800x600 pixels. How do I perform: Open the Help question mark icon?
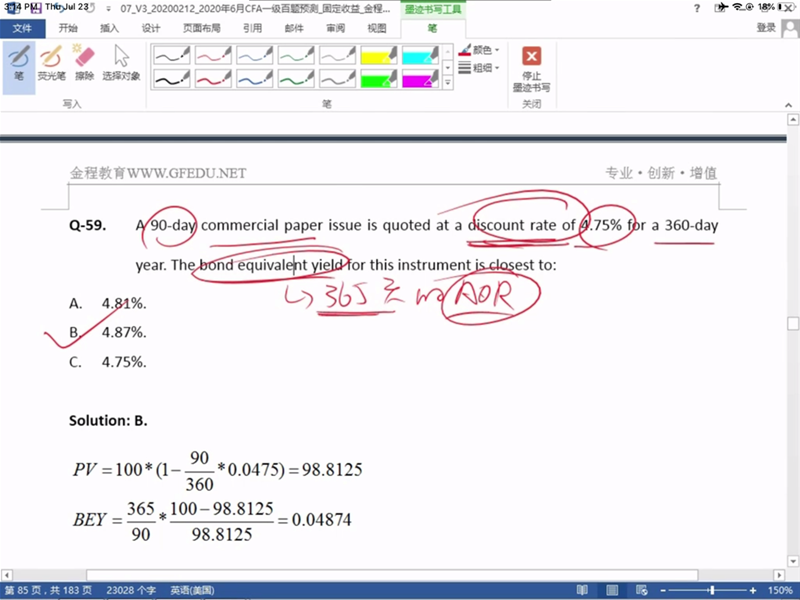click(x=697, y=8)
